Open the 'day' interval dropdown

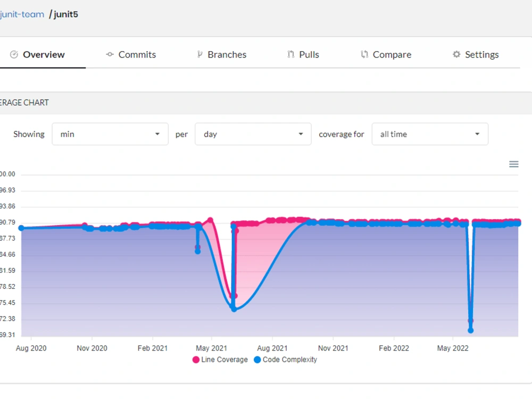click(253, 134)
